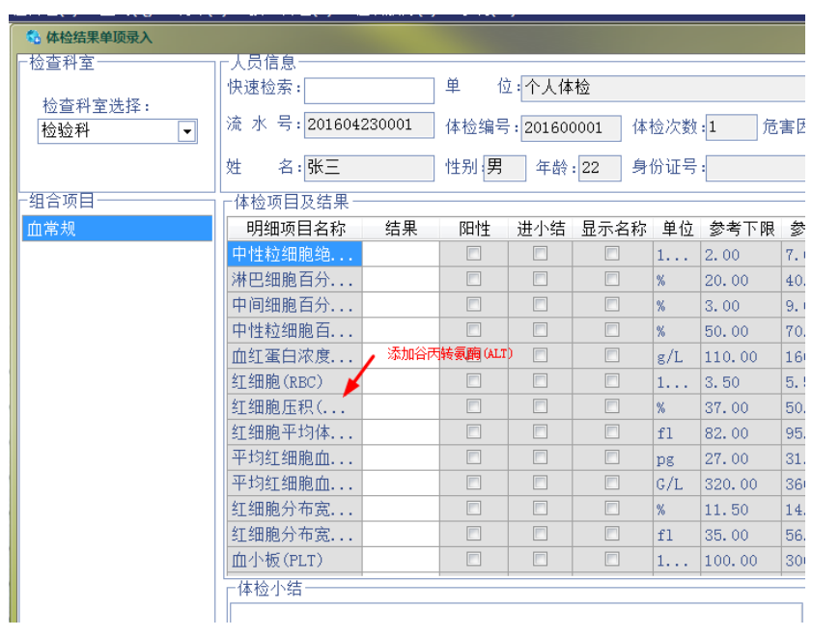Click the 进小结 column header

[541, 229]
